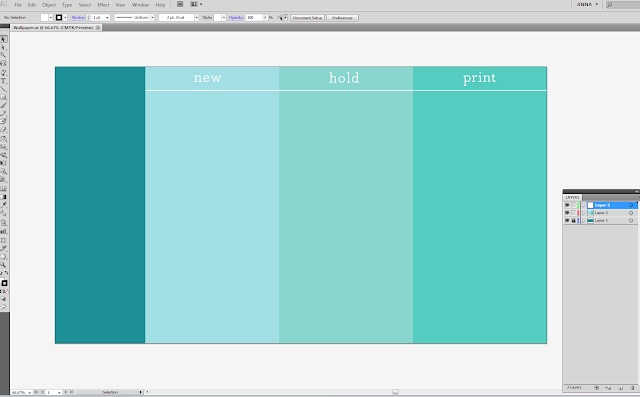Click the Delete Selection trash icon

632,388
